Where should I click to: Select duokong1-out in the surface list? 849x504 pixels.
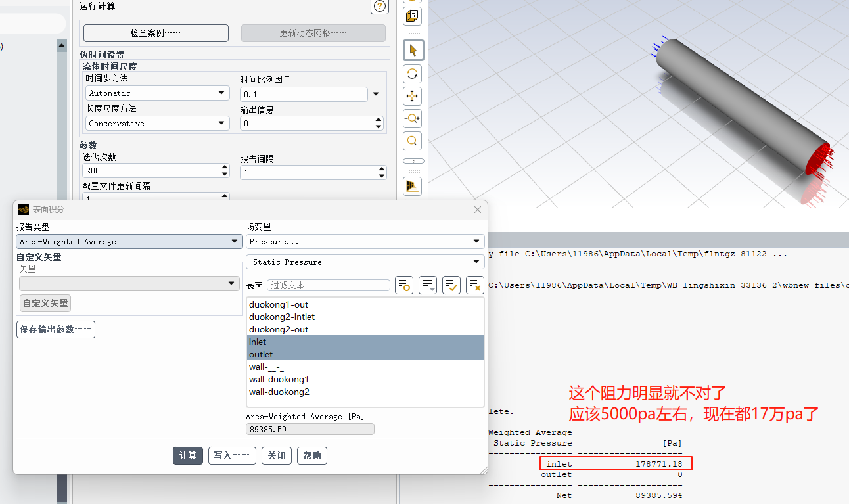279,305
